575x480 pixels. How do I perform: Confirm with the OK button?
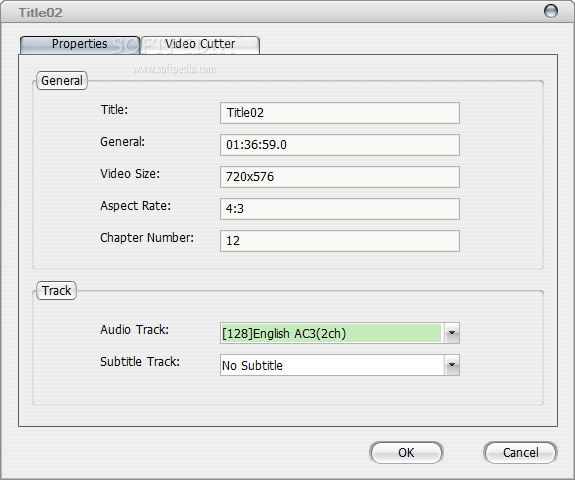[x=406, y=452]
